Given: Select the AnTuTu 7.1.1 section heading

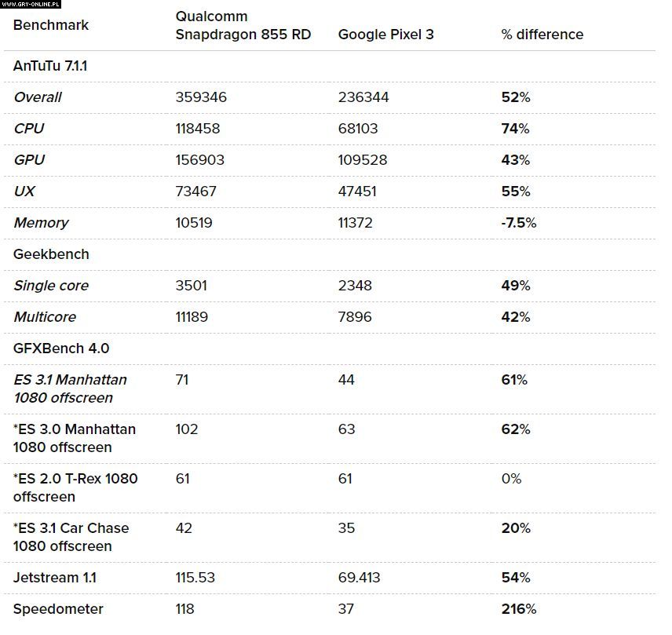Looking at the screenshot, I should click(x=50, y=66).
